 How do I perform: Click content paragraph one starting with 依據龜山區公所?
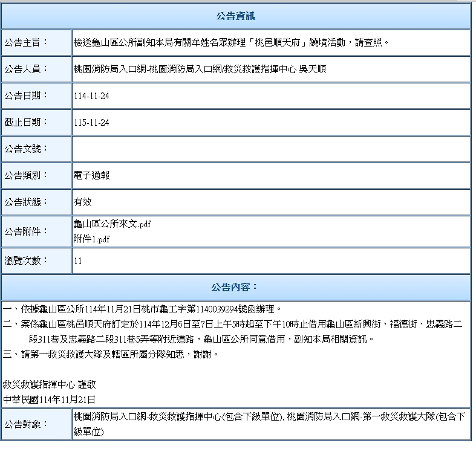point(142,308)
